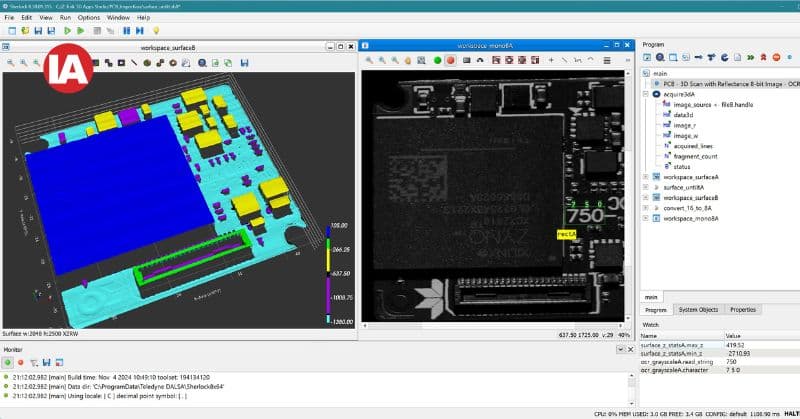Click first zoom magnifier in workspace_mono8A toolbar
The height and width of the screenshot is (419, 800).
[x=369, y=60]
